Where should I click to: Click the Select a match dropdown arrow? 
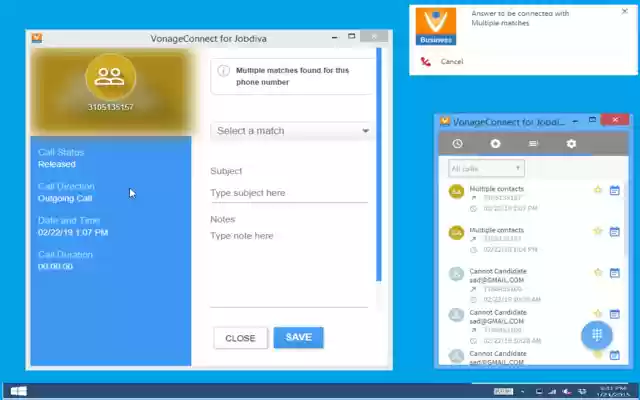[365, 131]
